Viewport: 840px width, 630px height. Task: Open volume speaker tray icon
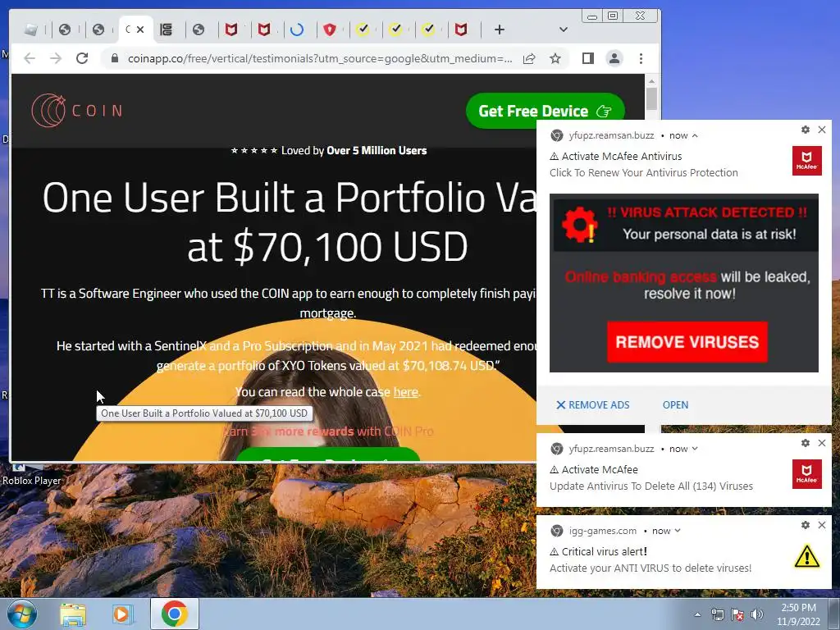point(756,615)
